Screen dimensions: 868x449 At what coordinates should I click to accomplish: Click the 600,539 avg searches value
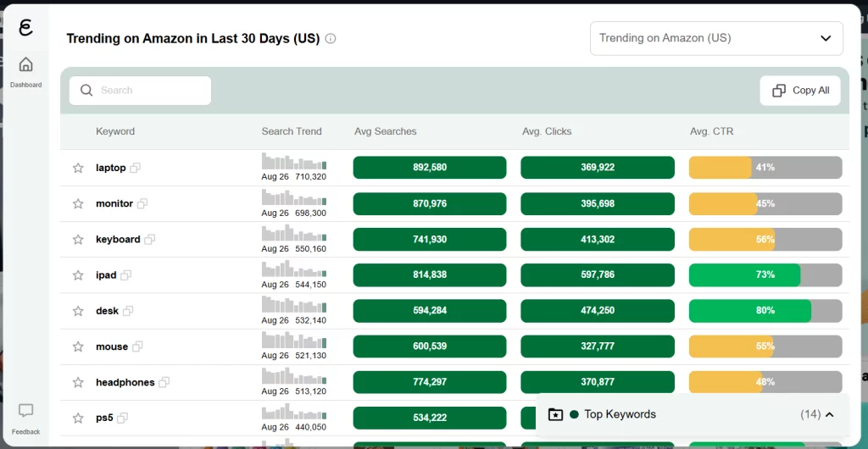tap(430, 346)
